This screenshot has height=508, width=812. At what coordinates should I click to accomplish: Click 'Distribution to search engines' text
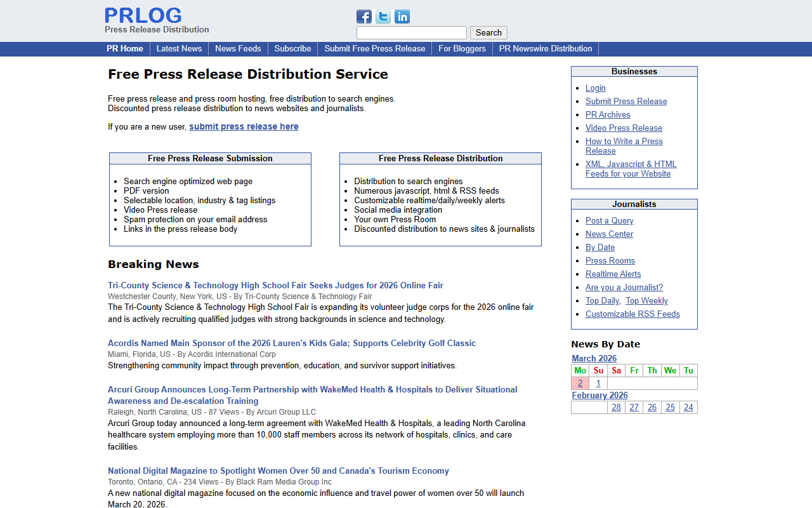pos(409,181)
